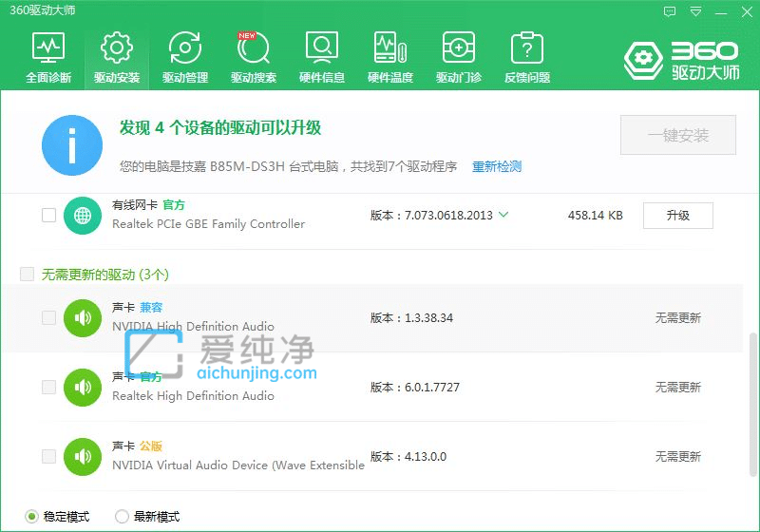760x532 pixels.
Task: Open the title bar main menu dropdown arrow
Action: tap(696, 11)
